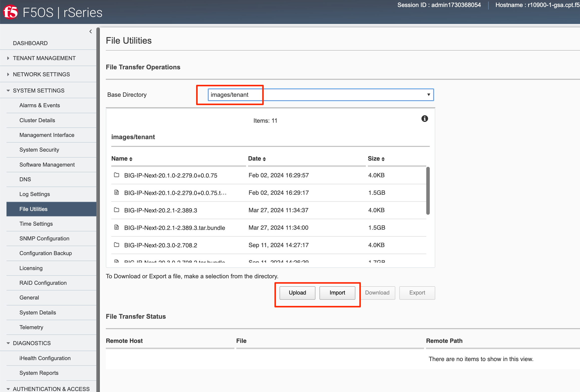Sort file list by Name

pos(122,159)
